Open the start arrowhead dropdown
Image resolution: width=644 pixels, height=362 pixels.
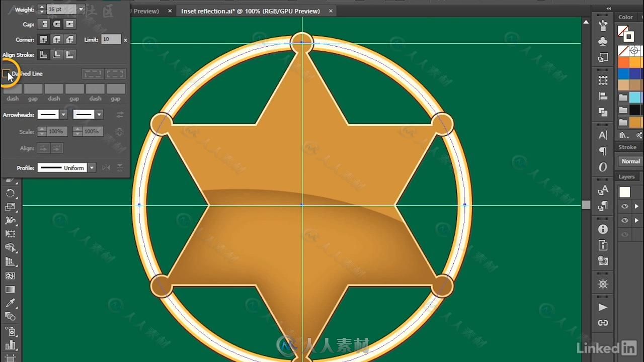click(x=63, y=115)
